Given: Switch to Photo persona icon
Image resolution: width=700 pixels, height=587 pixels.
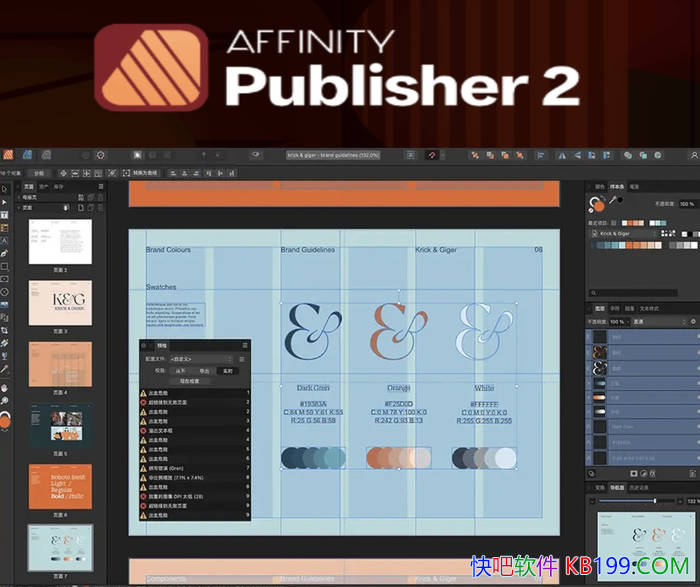Looking at the screenshot, I should (x=46, y=155).
